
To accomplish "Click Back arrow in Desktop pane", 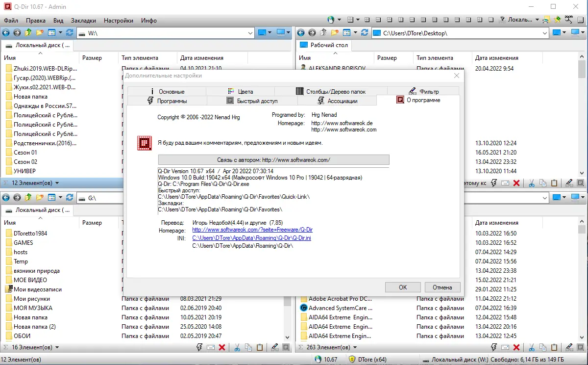I will pyautogui.click(x=300, y=33).
